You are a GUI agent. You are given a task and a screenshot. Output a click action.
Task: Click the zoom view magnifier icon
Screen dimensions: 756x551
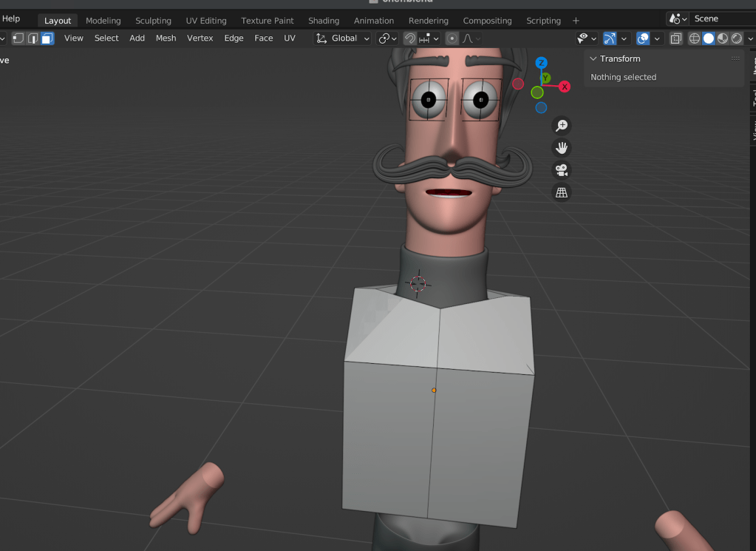pyautogui.click(x=562, y=126)
